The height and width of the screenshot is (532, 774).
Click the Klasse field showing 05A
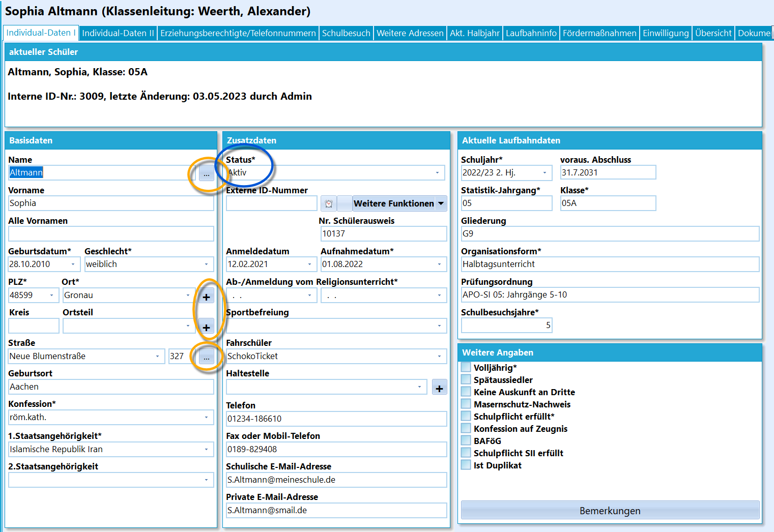coord(608,203)
